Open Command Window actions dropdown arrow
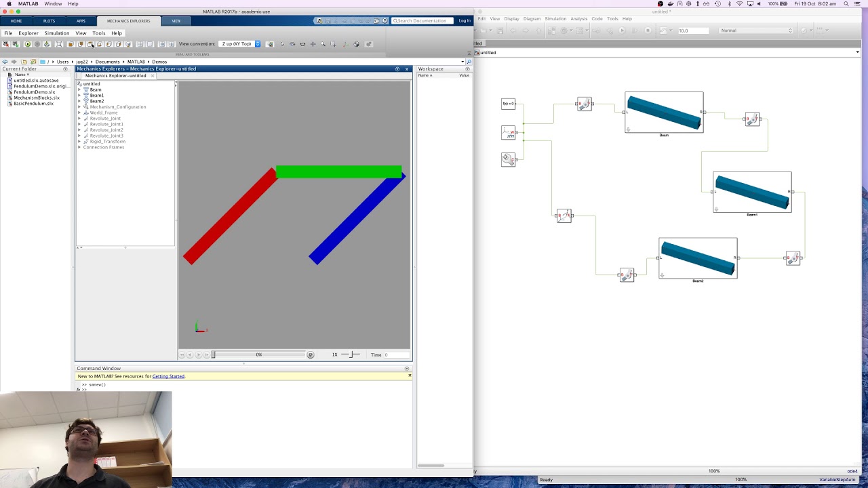This screenshot has width=868, height=488. [407, 369]
